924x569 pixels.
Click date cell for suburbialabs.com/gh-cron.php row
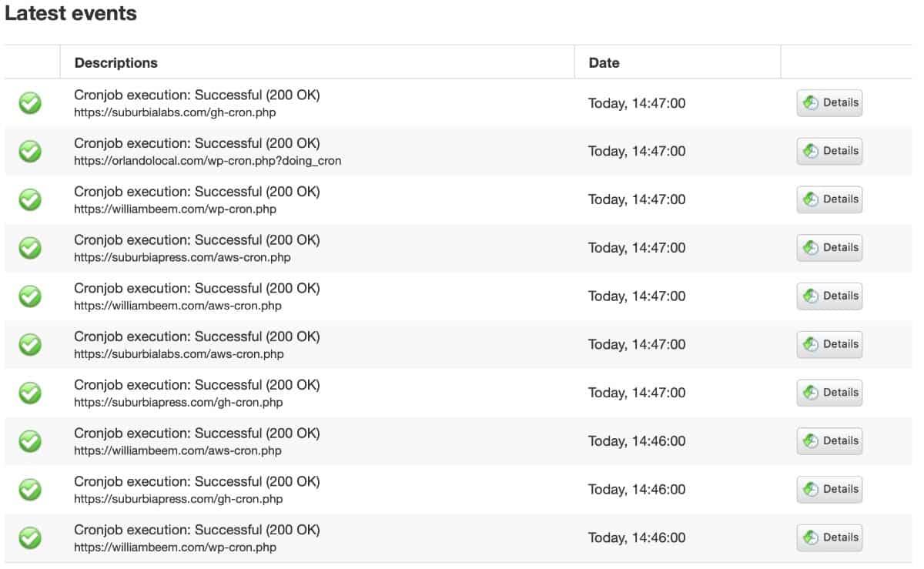coord(637,103)
